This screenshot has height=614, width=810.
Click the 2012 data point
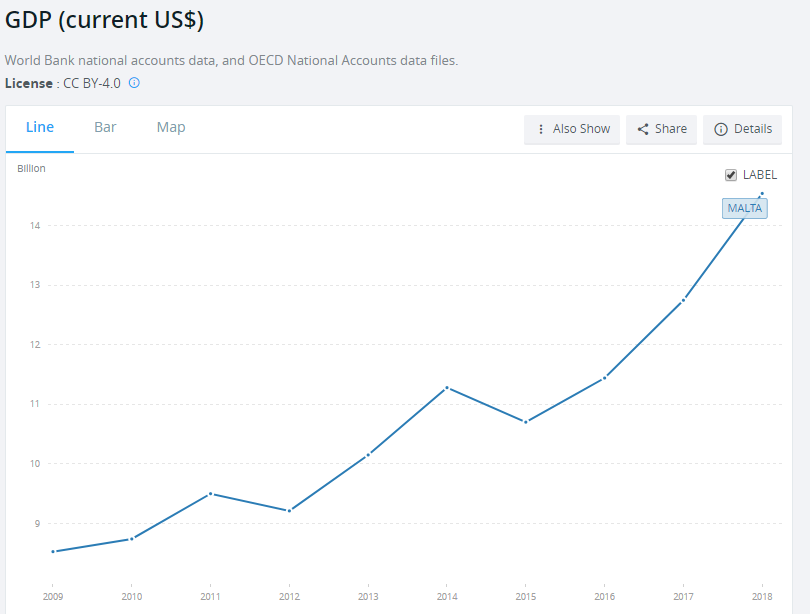point(289,511)
